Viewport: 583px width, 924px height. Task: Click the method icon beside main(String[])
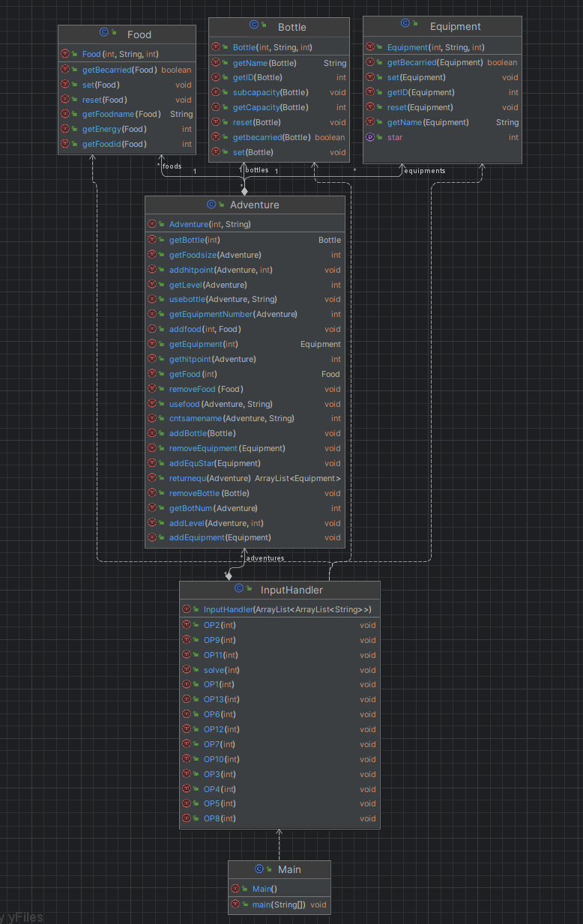[235, 905]
